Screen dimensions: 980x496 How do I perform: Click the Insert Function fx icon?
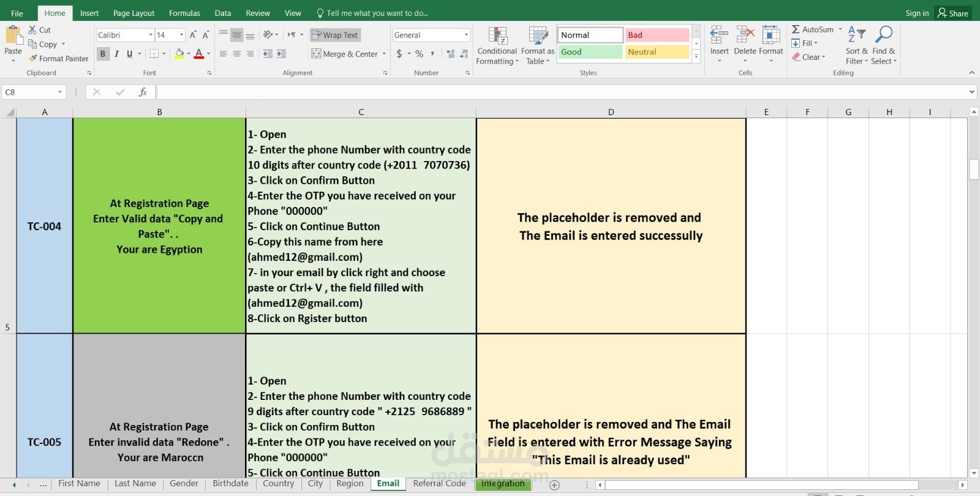pyautogui.click(x=143, y=92)
